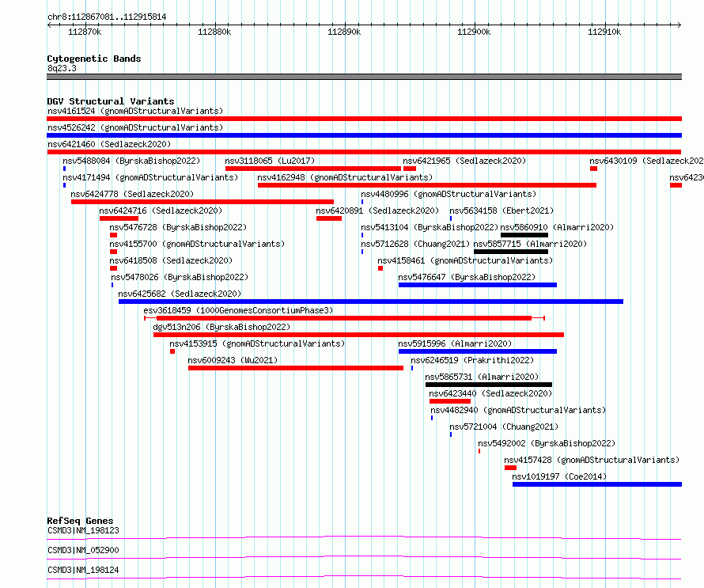
Task: Select the nsv3118065 (Lu2017) red bar
Action: coord(313,169)
